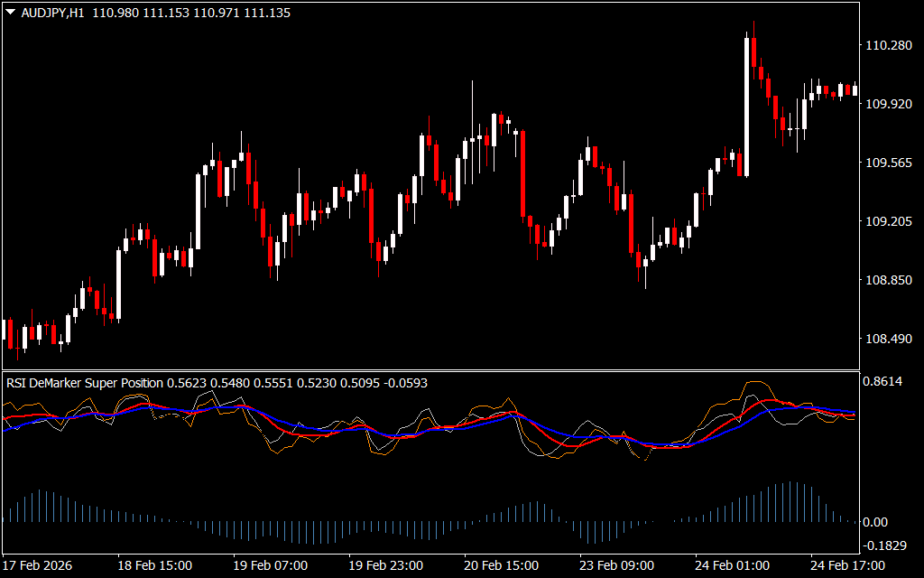The width and height of the screenshot is (924, 578).
Task: Click the divider between chart and indicator window
Action: click(x=430, y=370)
